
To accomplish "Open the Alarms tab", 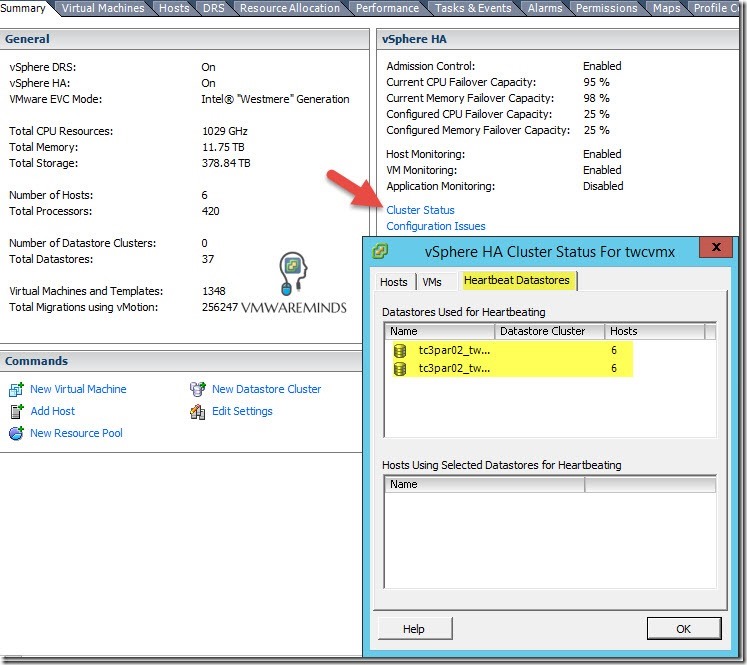I will coord(545,8).
